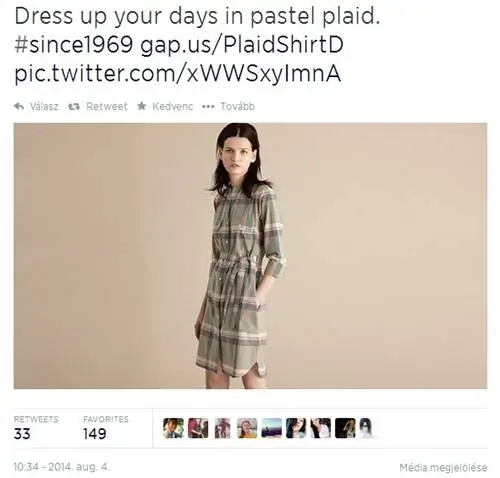
Task: Open the eighth dark avatar
Action: tap(345, 428)
